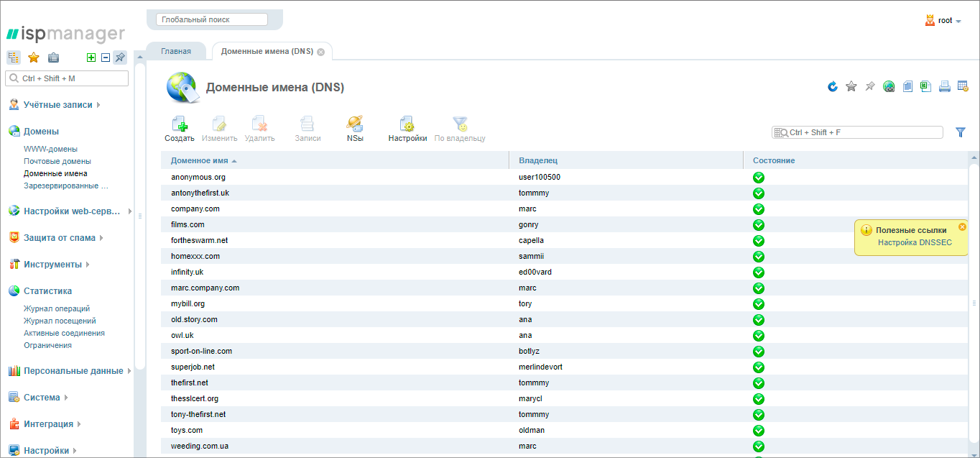Click the copy pages icon in header
Viewport: 980px width, 458px height.
pyautogui.click(x=907, y=87)
